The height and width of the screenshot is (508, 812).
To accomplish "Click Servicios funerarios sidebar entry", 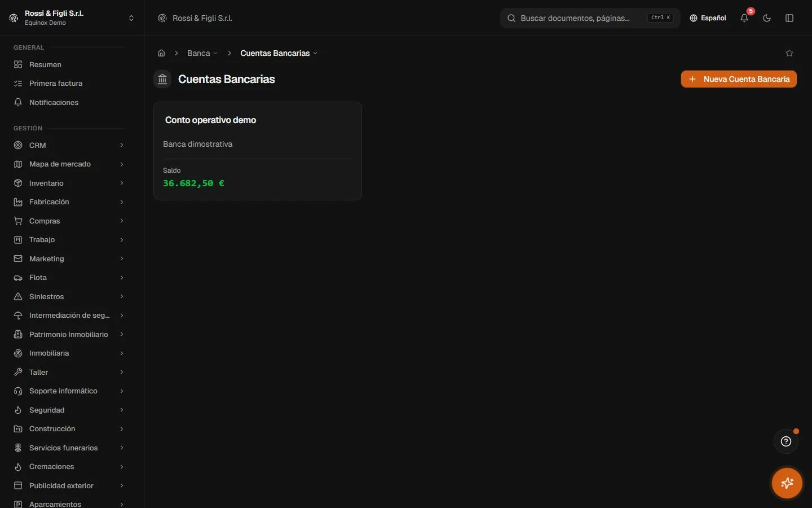I will click(x=69, y=448).
